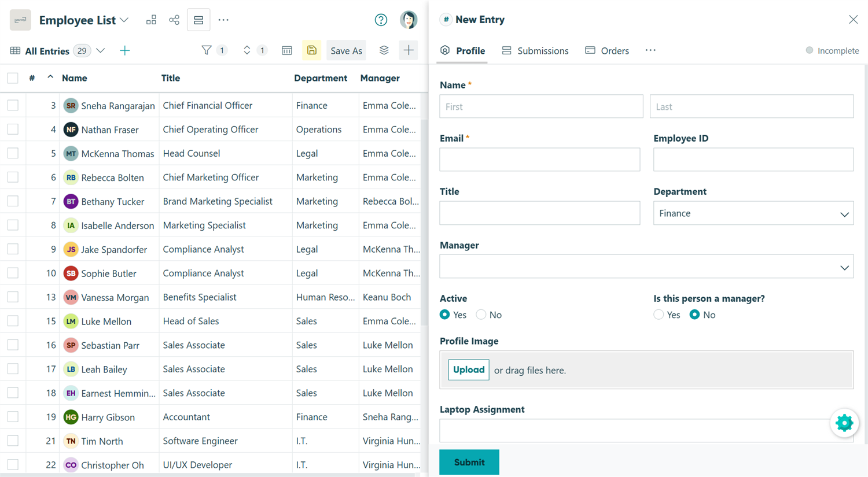Click the Bethany Tucker BT avatar
The image size is (868, 477).
[71, 201]
